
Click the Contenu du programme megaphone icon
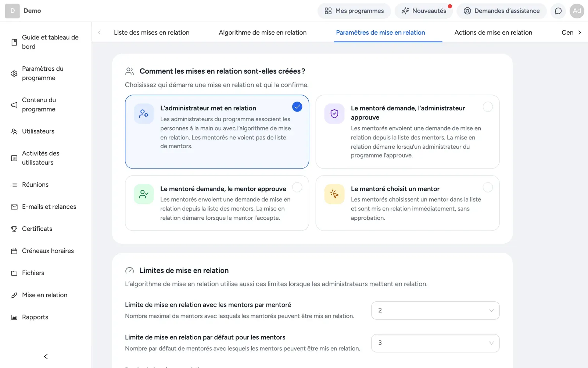[x=14, y=105]
